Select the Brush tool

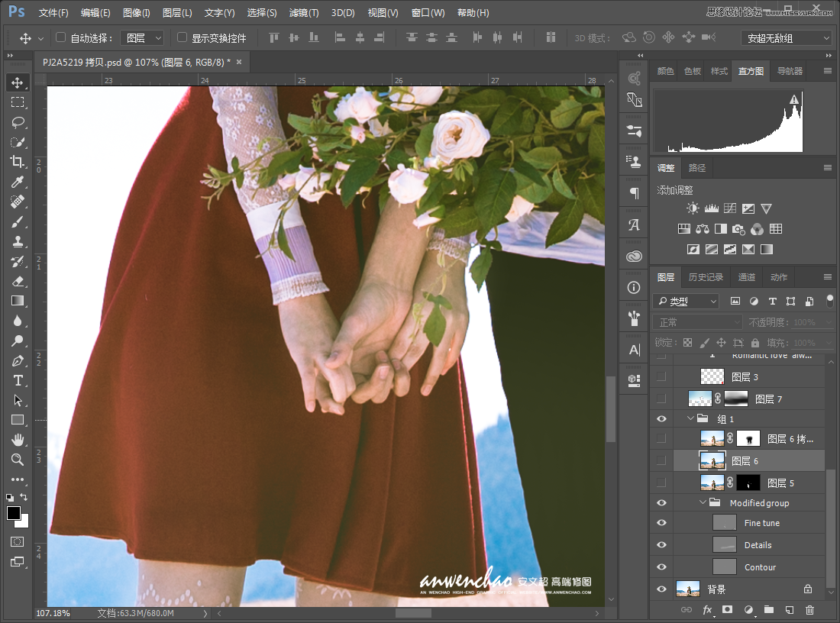[17, 221]
